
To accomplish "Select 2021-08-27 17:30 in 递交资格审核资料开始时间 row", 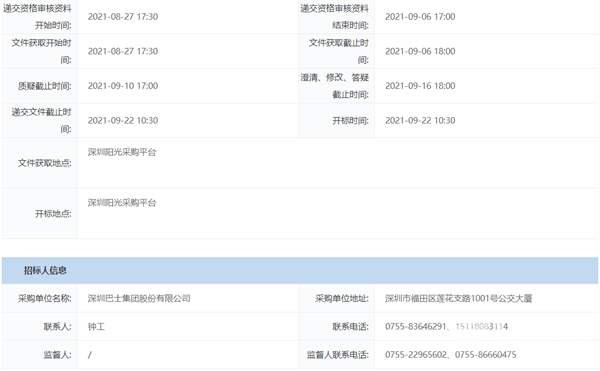I will click(x=123, y=17).
